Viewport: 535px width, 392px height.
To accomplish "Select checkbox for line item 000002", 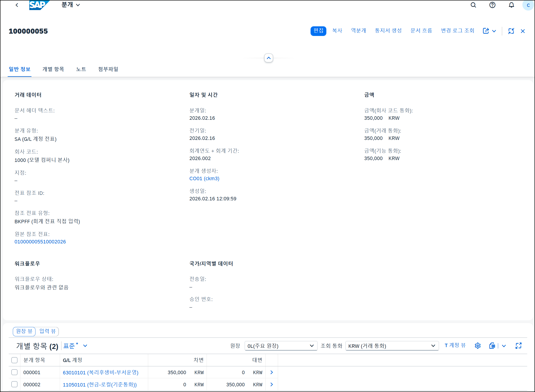I will point(14,384).
